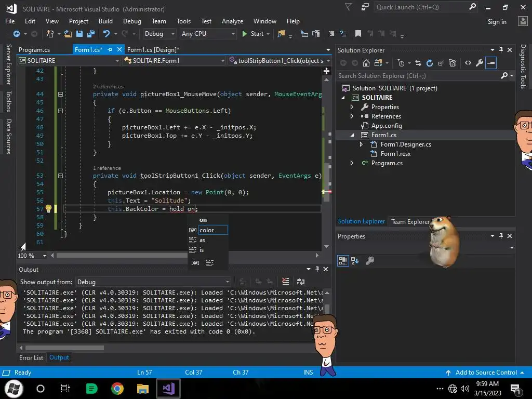
Task: Toggle auto-hide pin on Solution Explorer
Action: coord(501,50)
